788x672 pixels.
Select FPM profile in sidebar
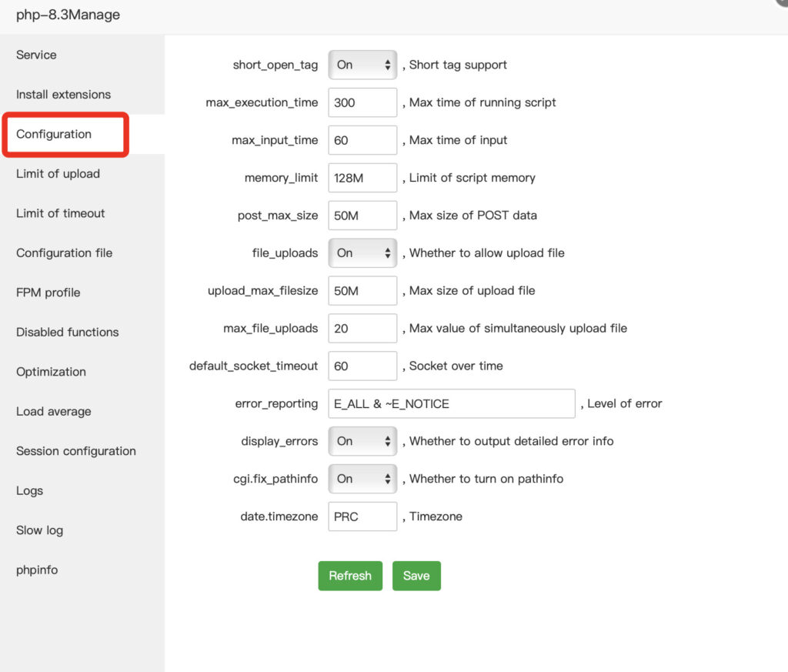click(48, 293)
